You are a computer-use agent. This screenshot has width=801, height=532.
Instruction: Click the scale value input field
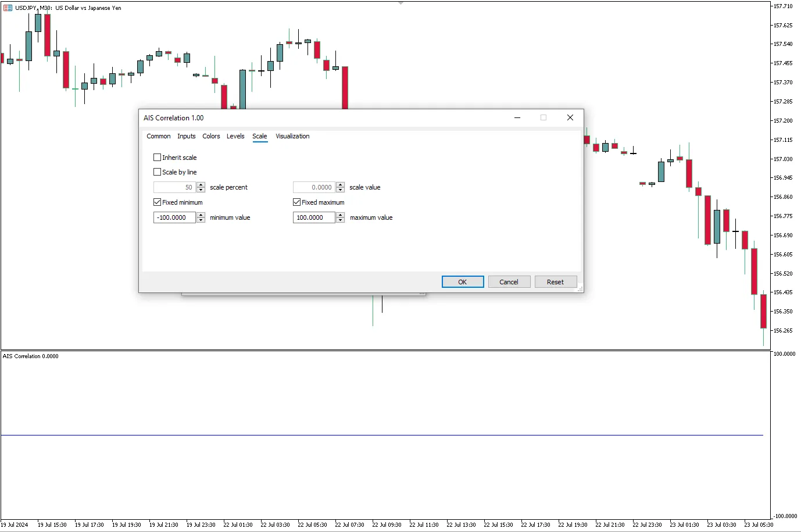click(x=314, y=187)
